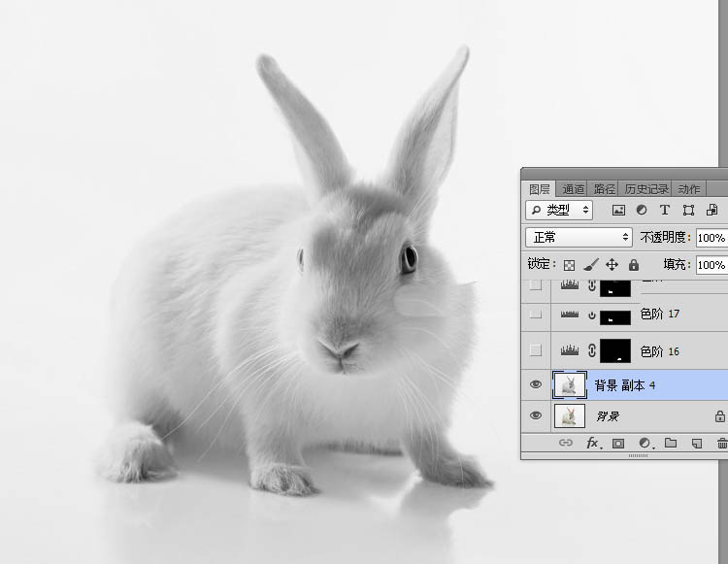Select layer name 色阶 16
Screen dimensions: 728x564
(660, 351)
